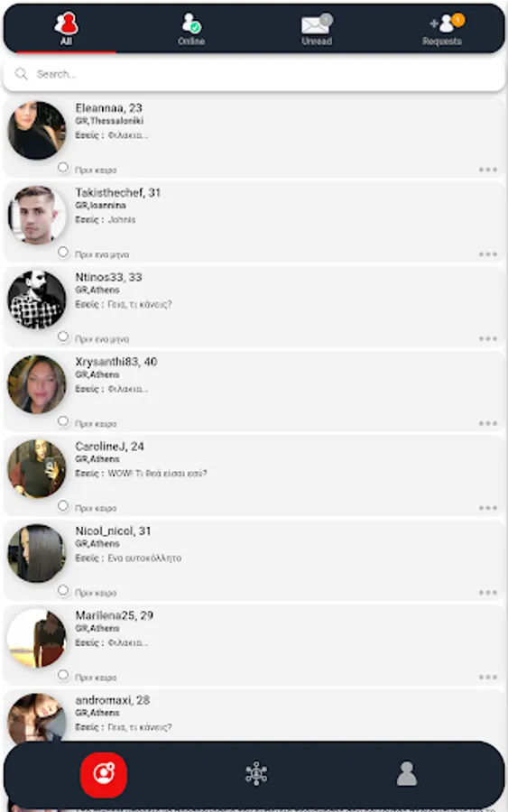Select the radio circle for Eleannaa
The height and width of the screenshot is (812, 508).
[x=63, y=167]
